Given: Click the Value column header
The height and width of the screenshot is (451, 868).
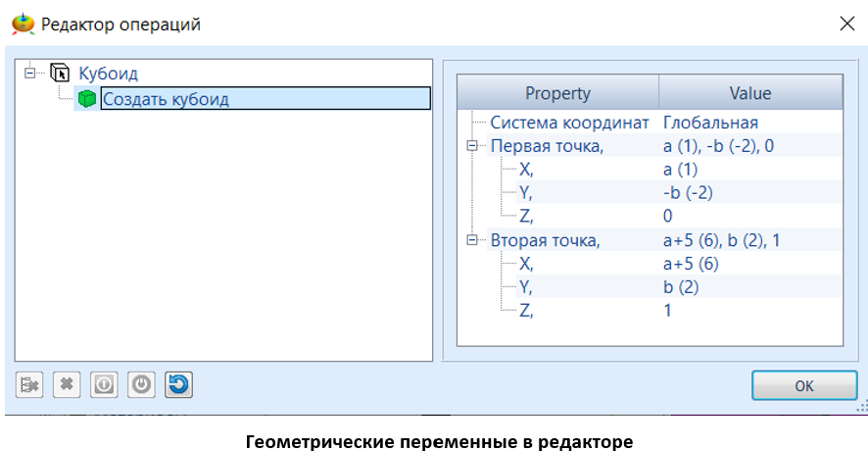Looking at the screenshot, I should 749,94.
